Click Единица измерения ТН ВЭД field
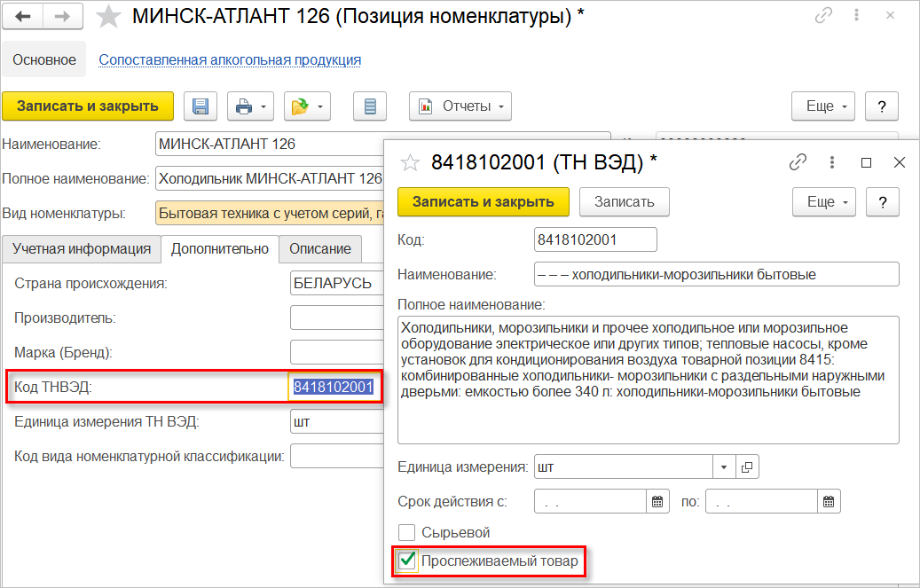 tap(337, 421)
